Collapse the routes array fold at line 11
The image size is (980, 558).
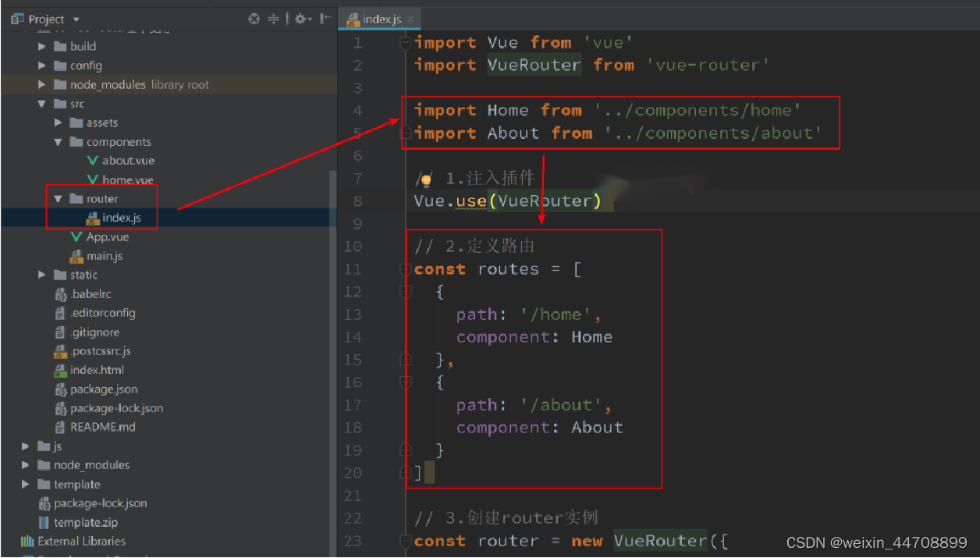[x=405, y=268]
